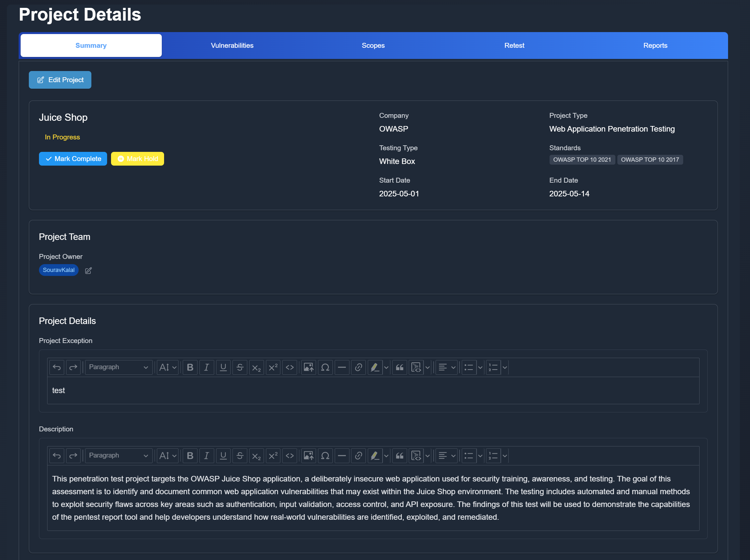Toggle italic in Description editor

pos(206,456)
